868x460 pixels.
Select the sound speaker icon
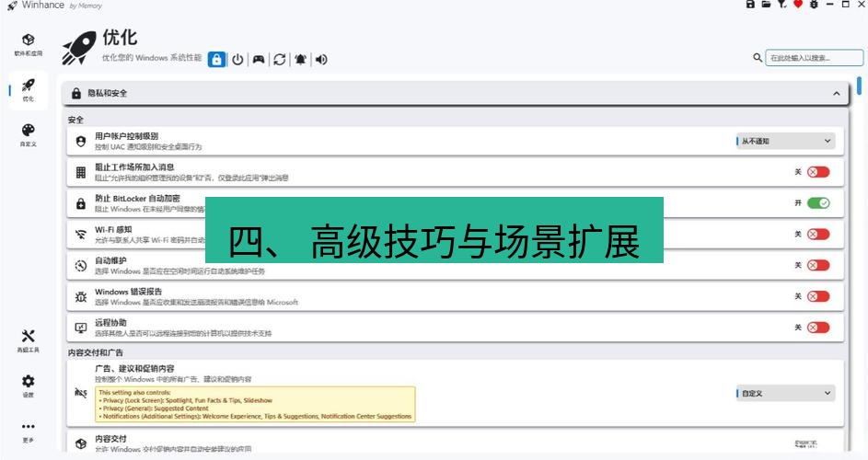point(321,59)
